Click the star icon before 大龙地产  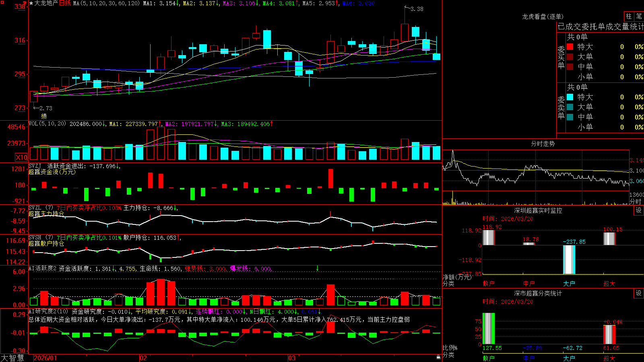click(31, 3)
